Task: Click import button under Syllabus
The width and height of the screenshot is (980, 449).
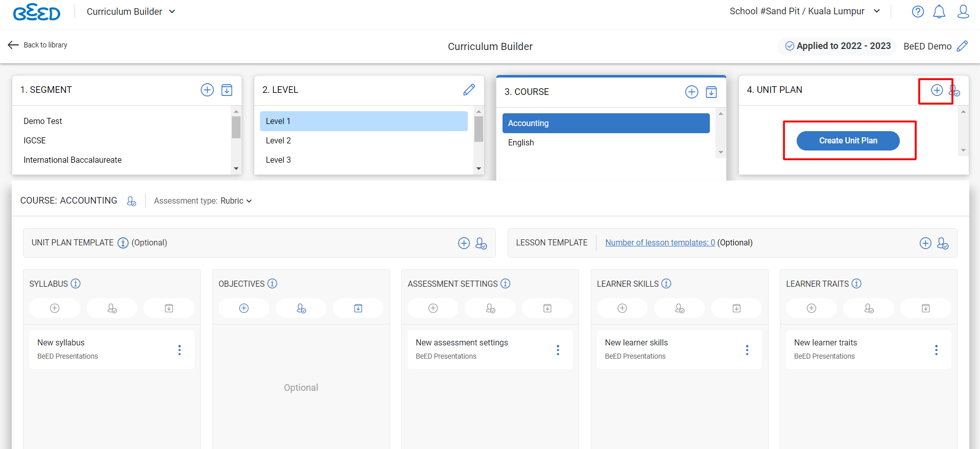Action: coord(169,308)
